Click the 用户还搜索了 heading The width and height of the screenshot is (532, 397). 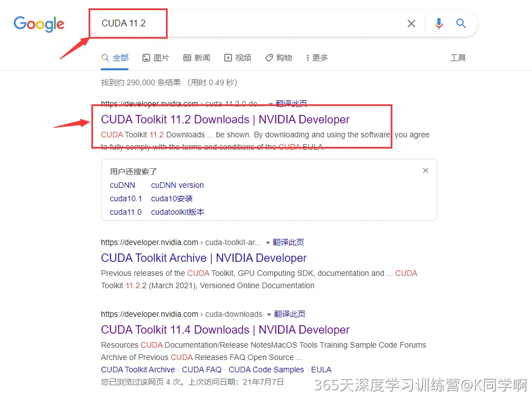click(133, 172)
